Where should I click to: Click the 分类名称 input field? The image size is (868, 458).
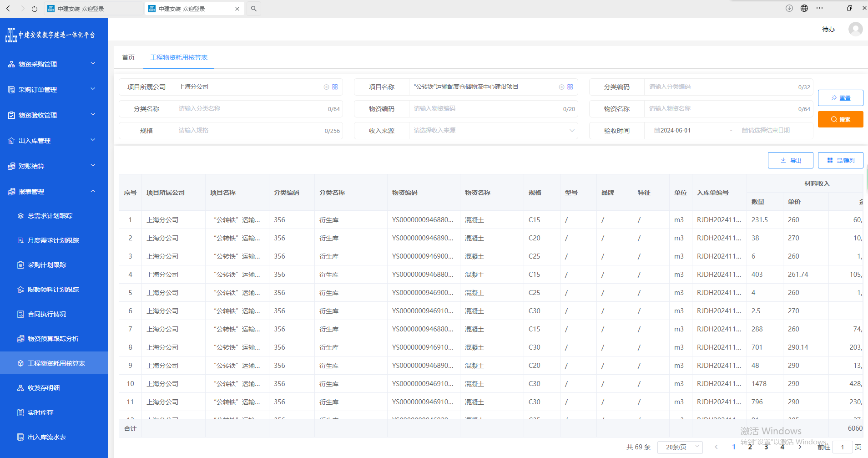point(258,109)
